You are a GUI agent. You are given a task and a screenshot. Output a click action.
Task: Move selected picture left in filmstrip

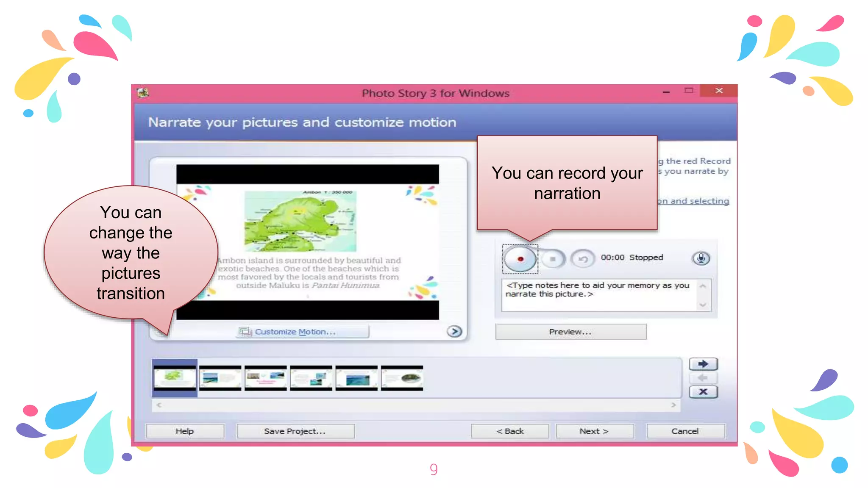(x=703, y=378)
